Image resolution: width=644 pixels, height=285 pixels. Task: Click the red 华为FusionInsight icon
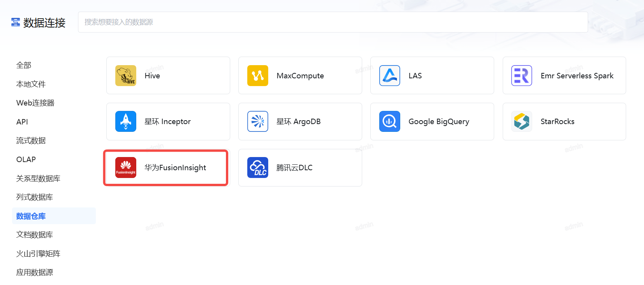(126, 168)
